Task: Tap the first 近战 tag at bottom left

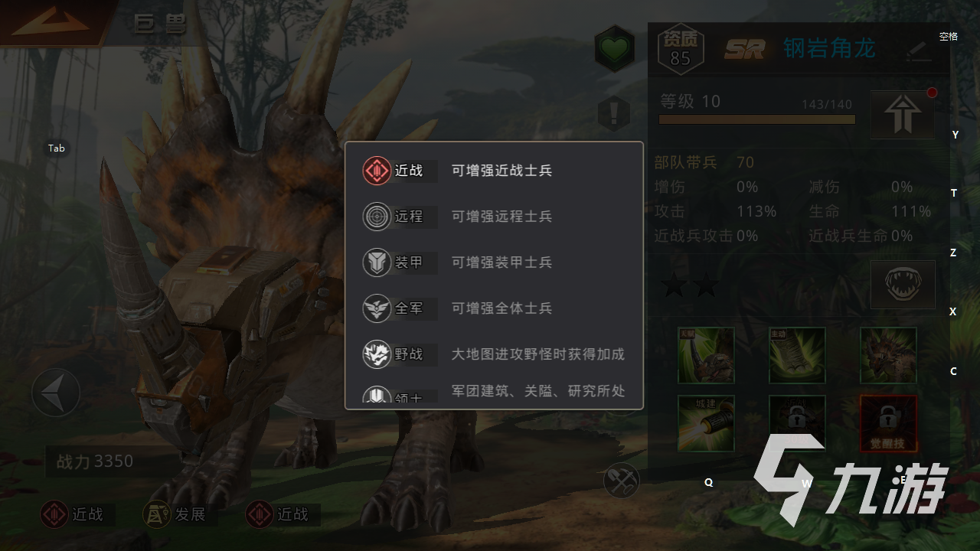Action: (73, 515)
